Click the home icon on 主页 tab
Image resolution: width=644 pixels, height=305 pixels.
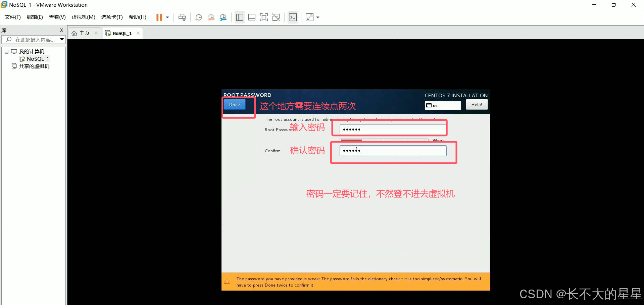[x=74, y=33]
